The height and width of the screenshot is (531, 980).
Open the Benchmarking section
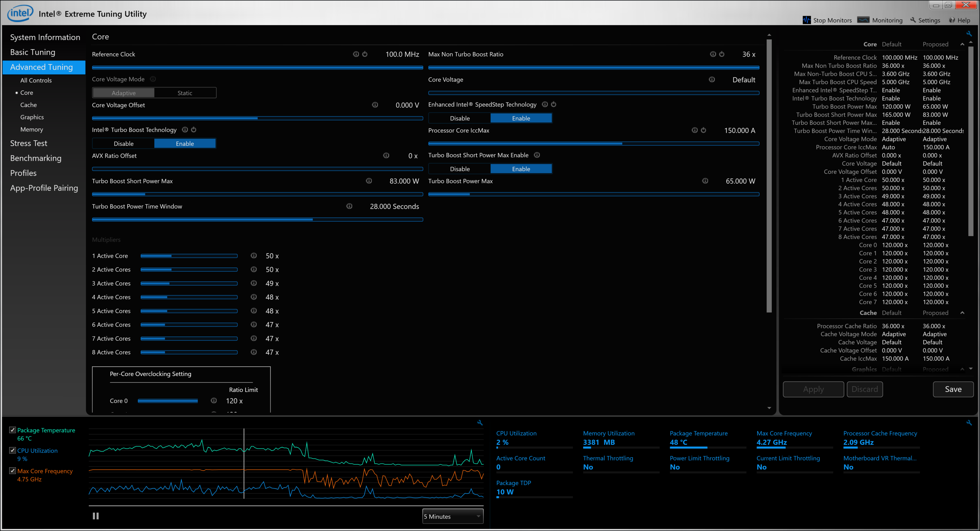pos(36,158)
